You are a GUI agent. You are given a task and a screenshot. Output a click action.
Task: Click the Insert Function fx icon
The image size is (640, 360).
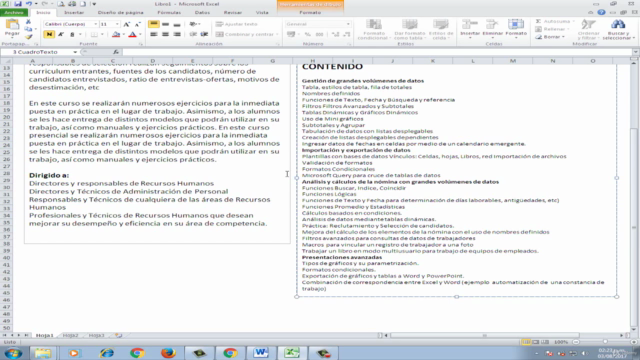pos(116,52)
